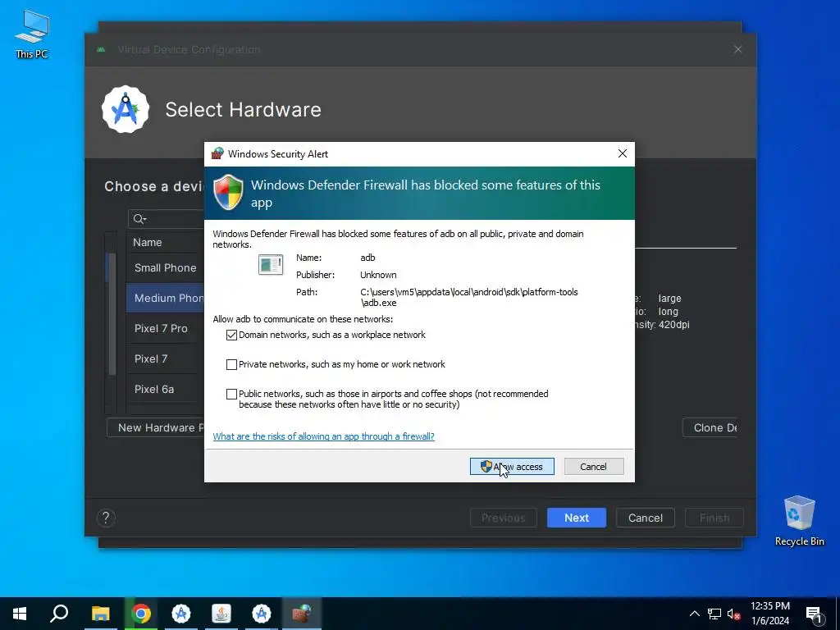Close the Virtual Device Configuration window
The image size is (840, 630).
pos(737,49)
